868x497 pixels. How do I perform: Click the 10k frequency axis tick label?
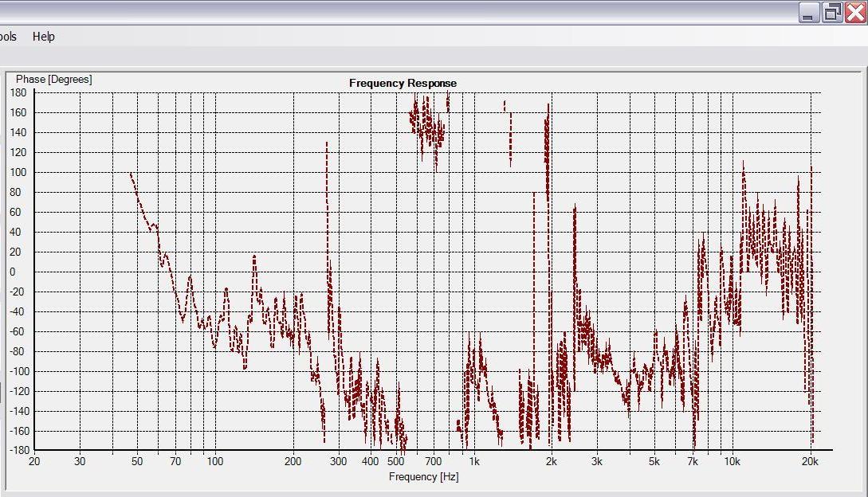[732, 461]
